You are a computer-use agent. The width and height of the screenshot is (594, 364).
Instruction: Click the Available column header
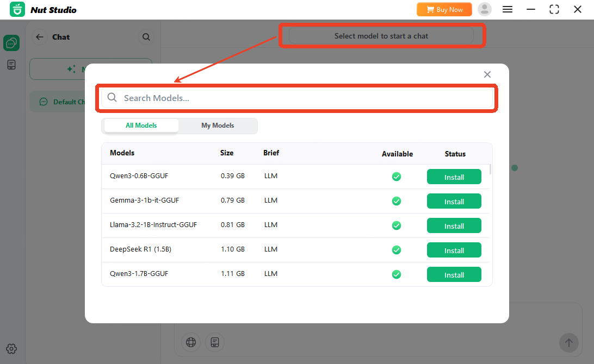tap(397, 154)
